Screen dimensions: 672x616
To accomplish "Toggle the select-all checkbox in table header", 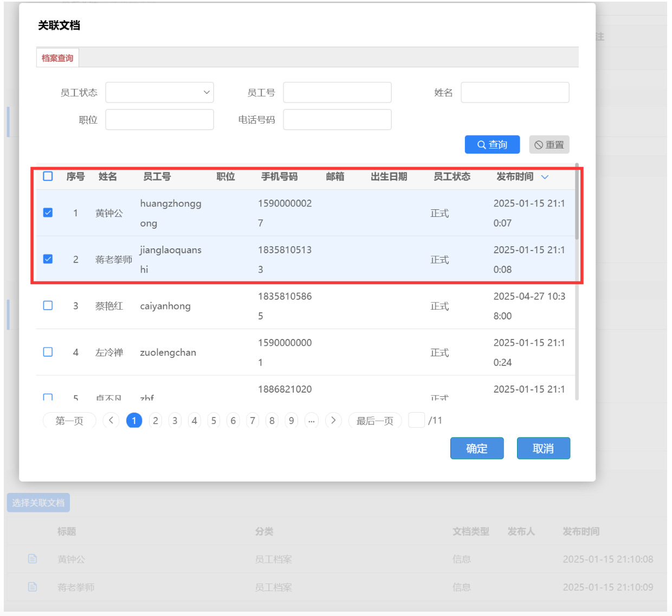I will [48, 176].
